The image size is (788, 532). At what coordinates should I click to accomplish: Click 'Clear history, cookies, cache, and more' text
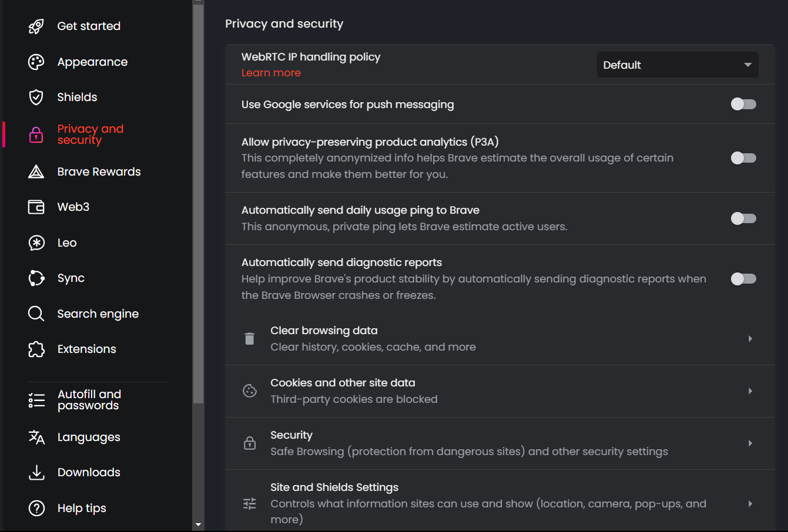point(373,347)
